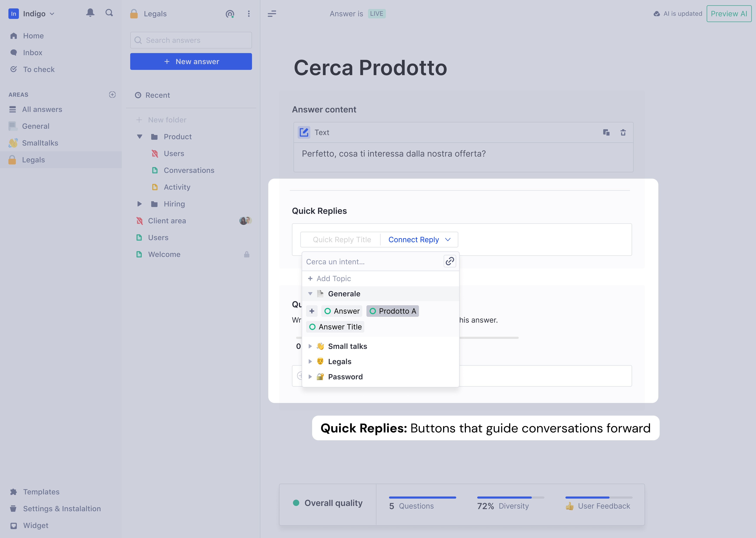Go to the Smalltalks area
This screenshot has width=756, height=538.
pos(40,143)
